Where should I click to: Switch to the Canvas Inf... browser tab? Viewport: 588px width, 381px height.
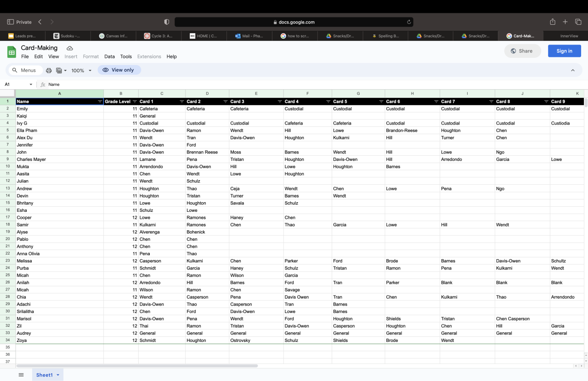pos(113,36)
